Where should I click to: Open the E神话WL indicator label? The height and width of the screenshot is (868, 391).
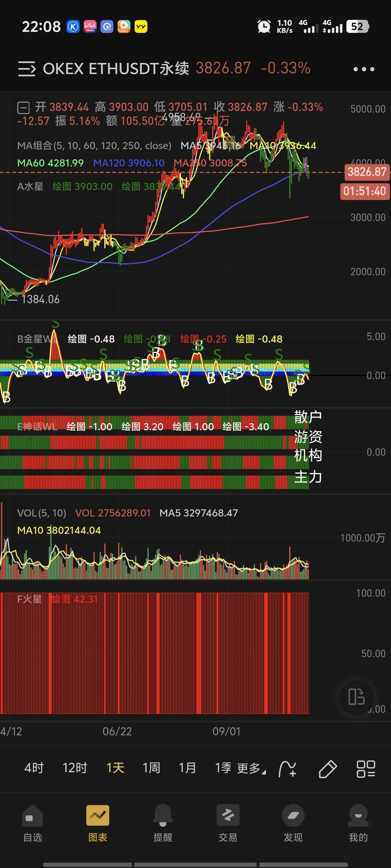37,427
